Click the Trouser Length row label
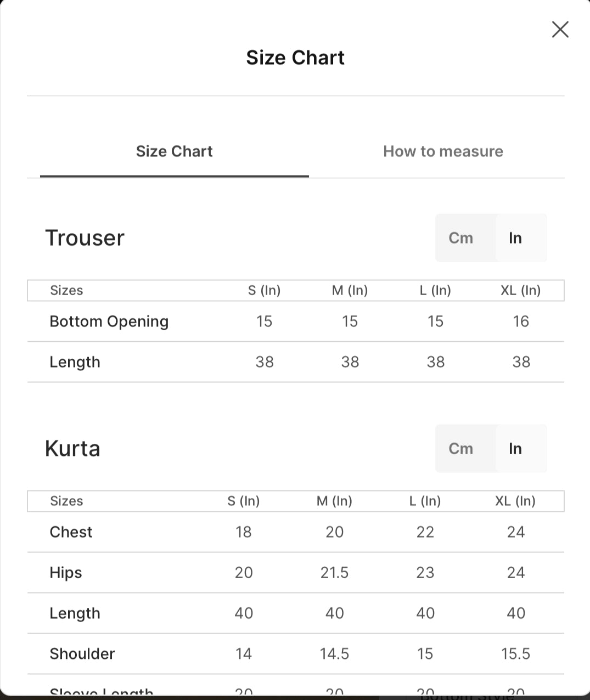590x700 pixels. [75, 362]
